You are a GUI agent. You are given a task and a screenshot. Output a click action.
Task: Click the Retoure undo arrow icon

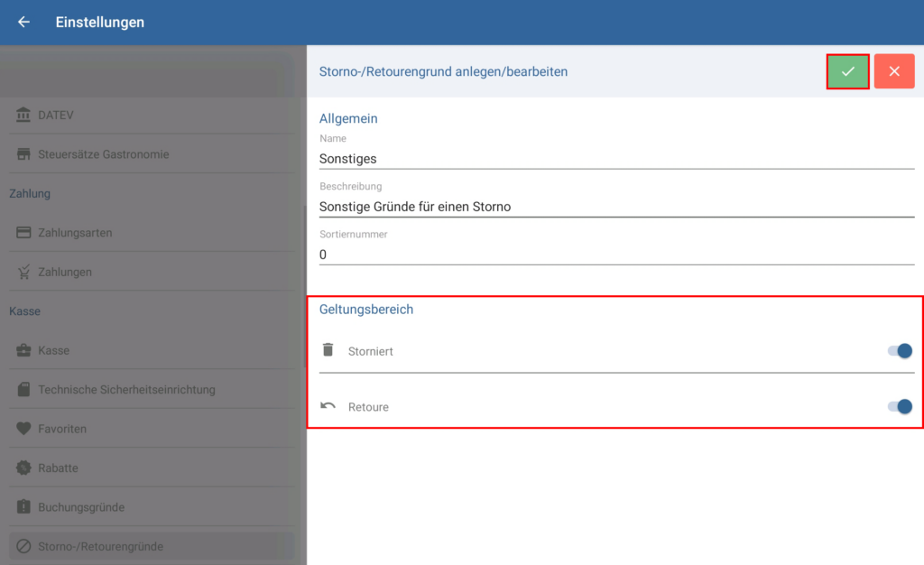[x=328, y=406]
